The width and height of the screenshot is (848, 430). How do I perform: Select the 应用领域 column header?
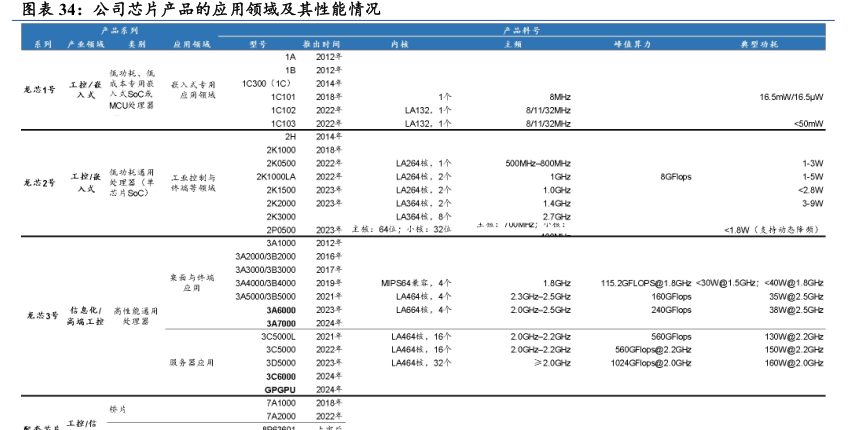coord(191,45)
